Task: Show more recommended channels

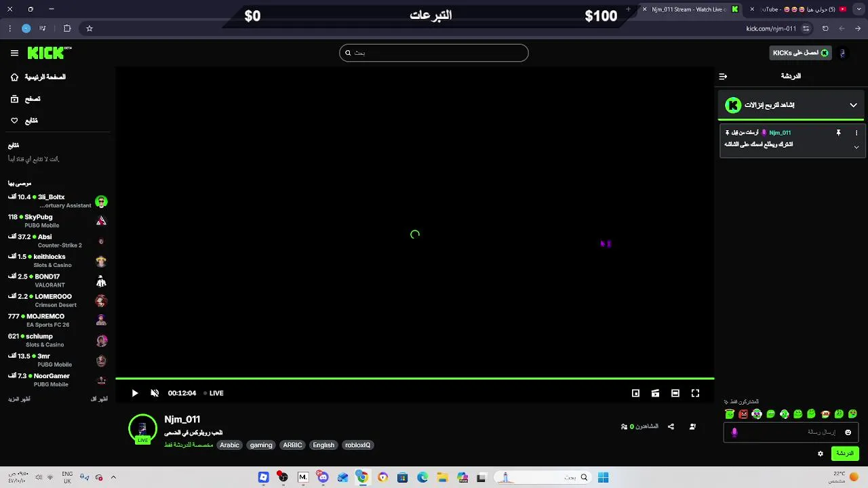Action: (x=19, y=399)
